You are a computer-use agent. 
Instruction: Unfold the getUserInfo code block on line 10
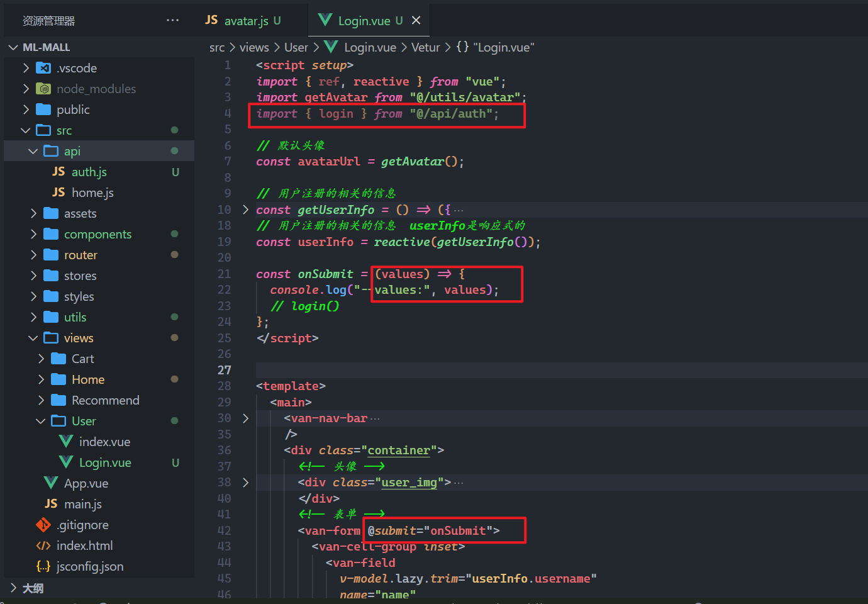pyautogui.click(x=245, y=210)
